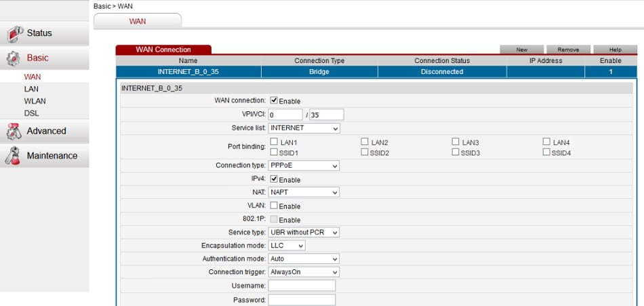This screenshot has height=306, width=644.
Task: Select the WAN tab
Action: click(138, 22)
